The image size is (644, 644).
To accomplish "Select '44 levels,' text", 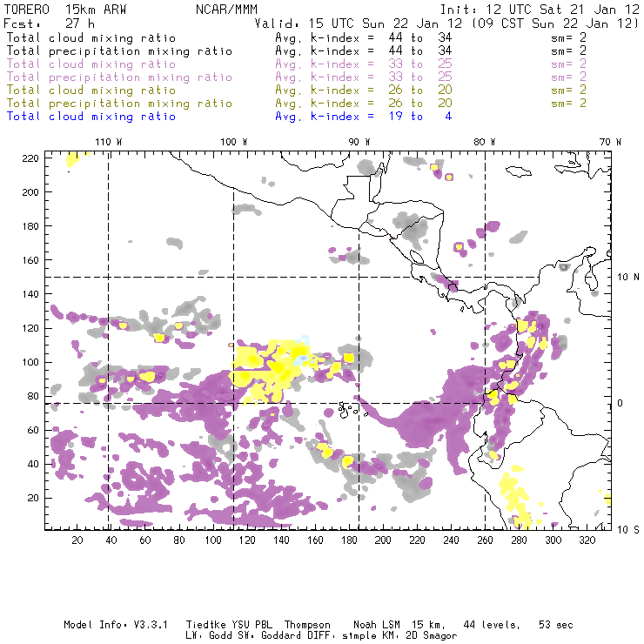I will pyautogui.click(x=492, y=625).
